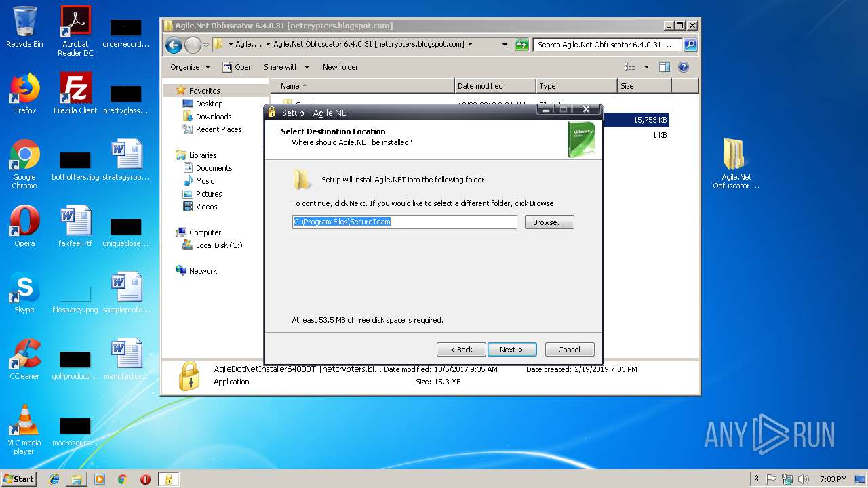
Task: Click Explorer search box
Action: (608, 45)
